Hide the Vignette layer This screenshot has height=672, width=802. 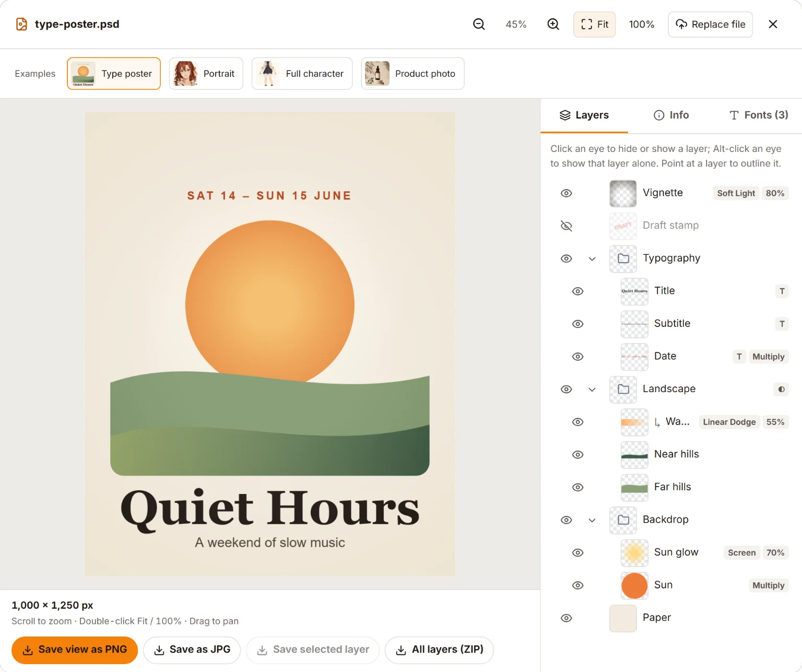566,193
